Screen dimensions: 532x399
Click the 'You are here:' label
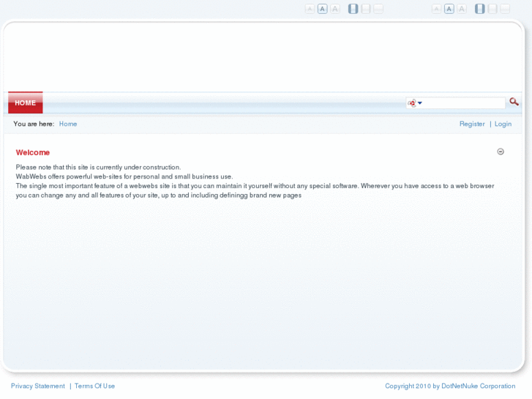tap(34, 124)
